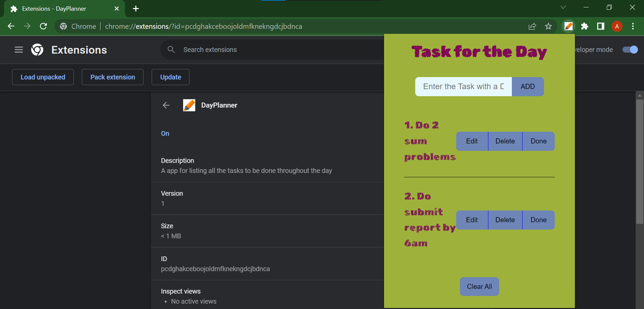Click the Pack extension button
The height and width of the screenshot is (309, 644).
tap(113, 77)
